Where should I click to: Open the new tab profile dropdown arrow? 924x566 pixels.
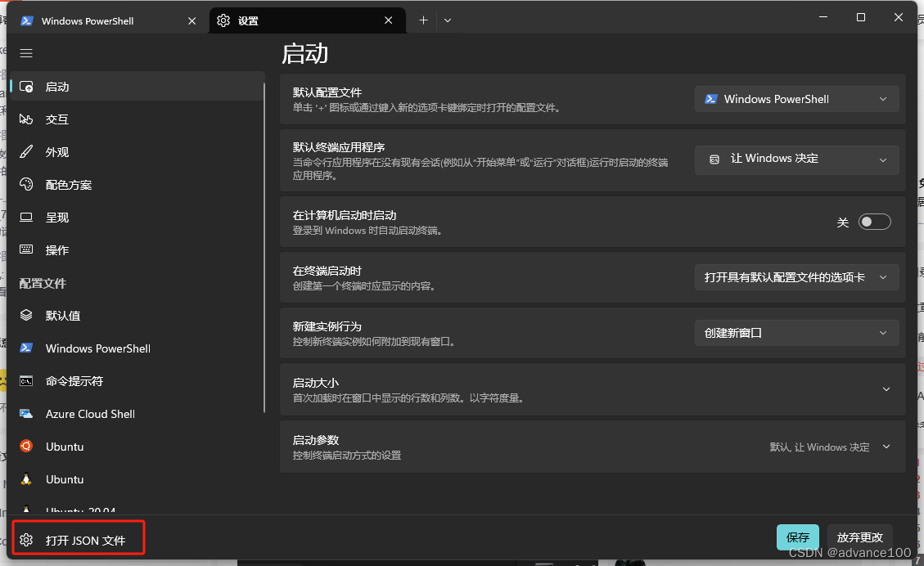coord(448,20)
